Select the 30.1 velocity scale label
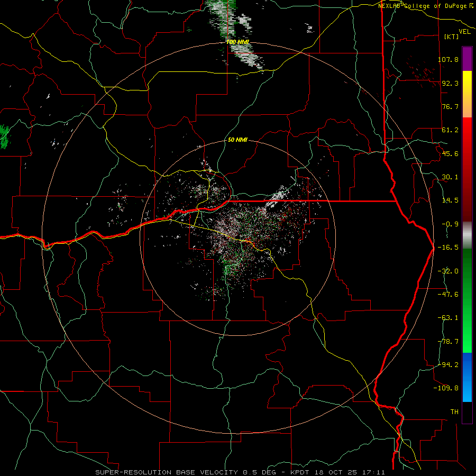 [450, 177]
